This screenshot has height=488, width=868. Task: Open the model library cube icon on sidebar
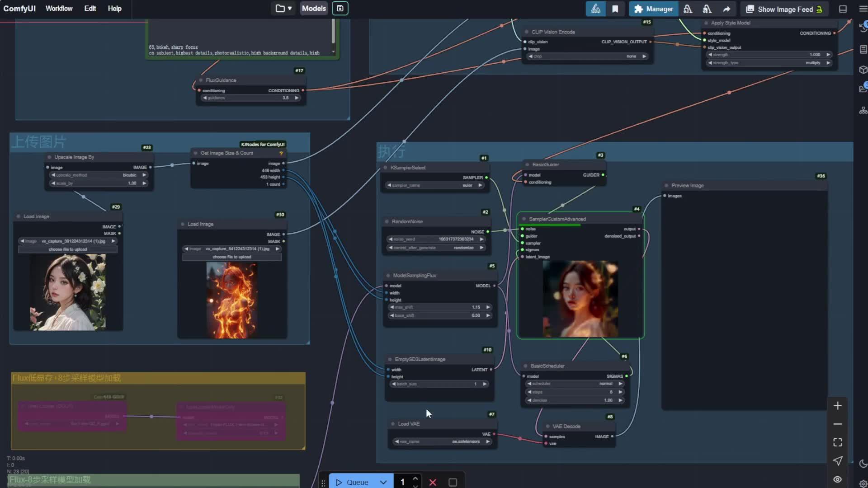pyautogui.click(x=863, y=70)
